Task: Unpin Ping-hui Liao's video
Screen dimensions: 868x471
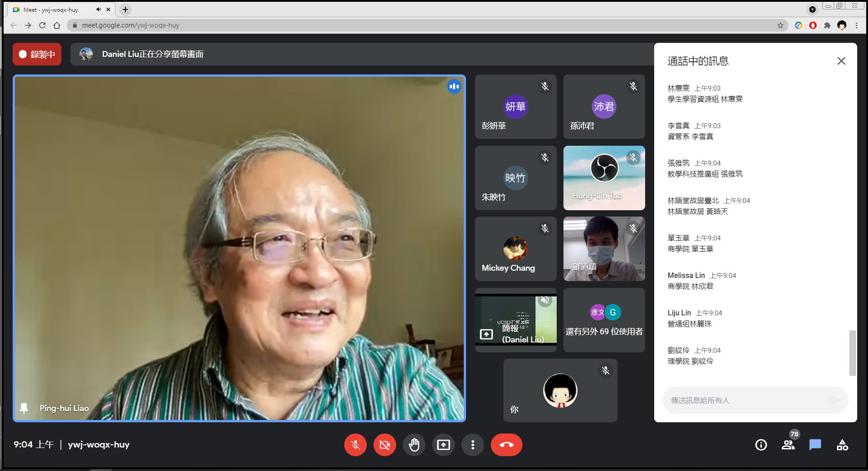Action: [x=25, y=408]
